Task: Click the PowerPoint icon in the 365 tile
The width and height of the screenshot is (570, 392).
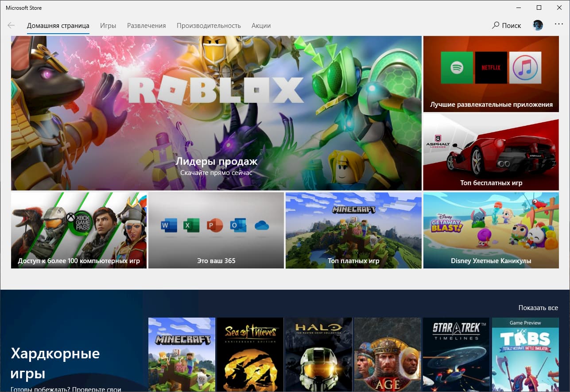Action: (216, 225)
